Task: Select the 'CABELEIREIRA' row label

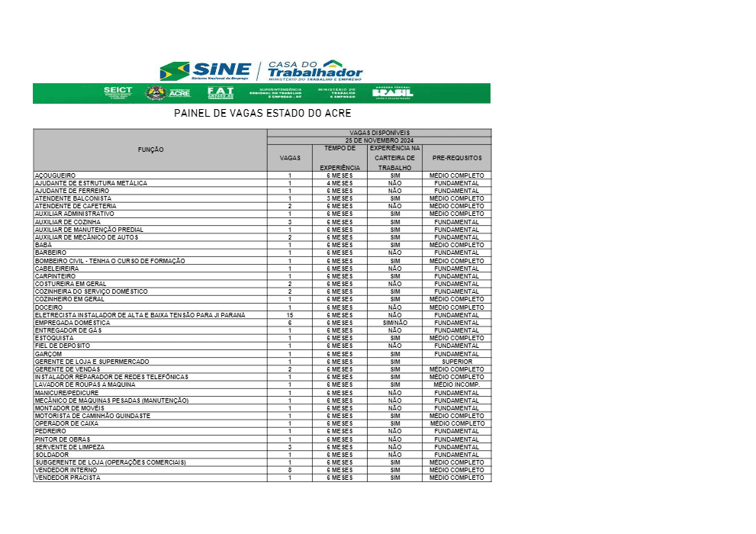Action: click(56, 269)
